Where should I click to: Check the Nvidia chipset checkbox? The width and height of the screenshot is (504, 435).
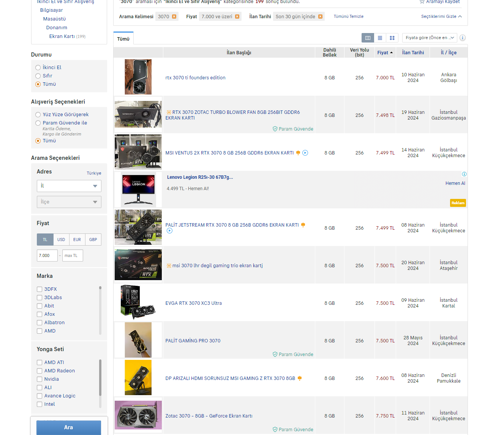(39, 379)
